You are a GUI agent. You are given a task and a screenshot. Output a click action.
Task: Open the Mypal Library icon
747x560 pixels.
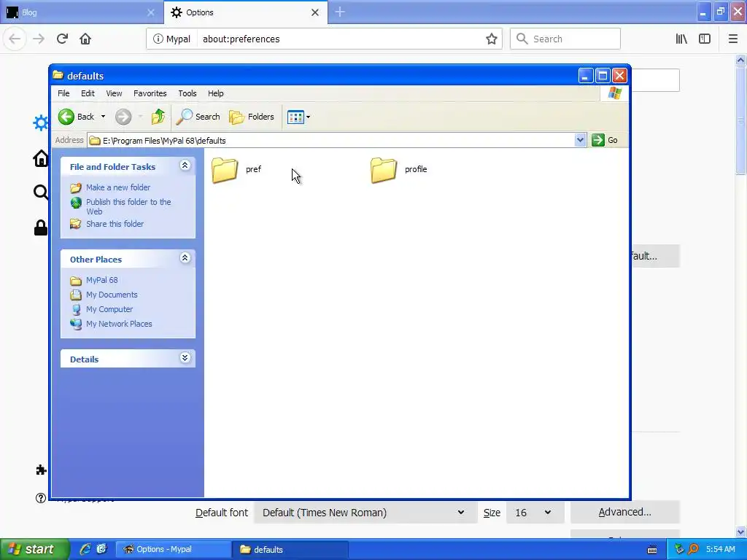click(681, 39)
